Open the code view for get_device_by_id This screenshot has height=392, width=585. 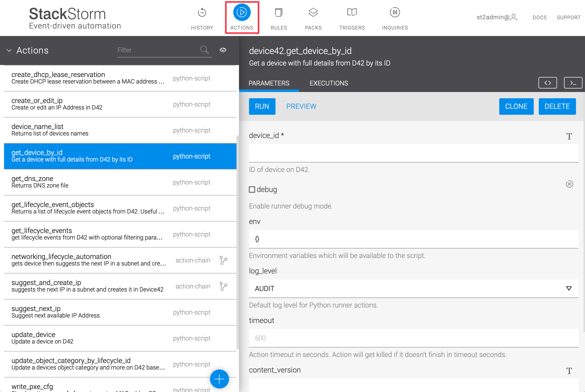pos(547,83)
